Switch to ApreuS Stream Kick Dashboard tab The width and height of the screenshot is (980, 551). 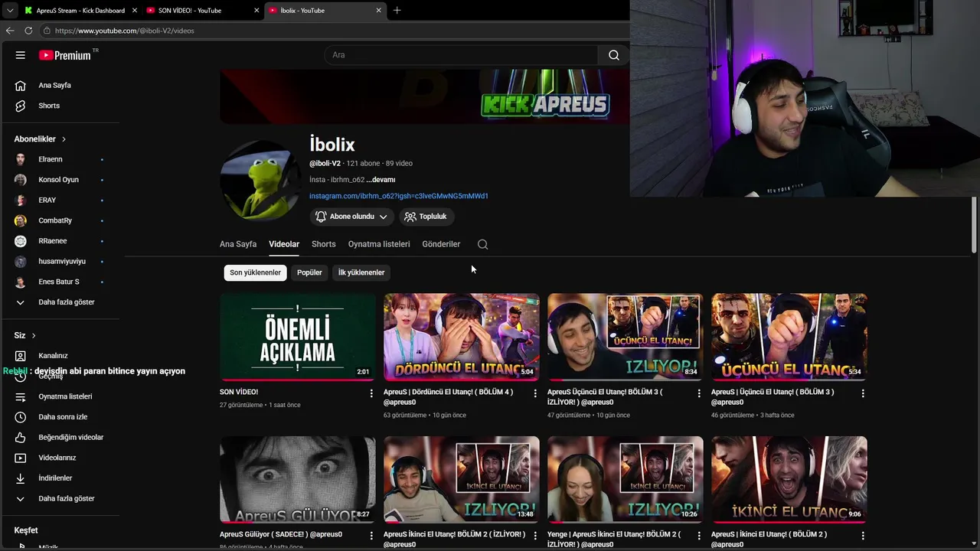coord(80,10)
